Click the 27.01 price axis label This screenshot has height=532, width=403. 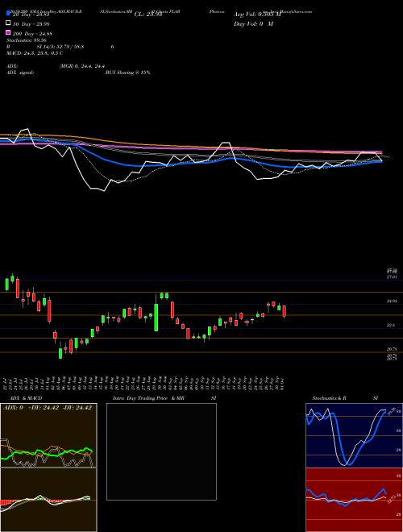pos(392,277)
